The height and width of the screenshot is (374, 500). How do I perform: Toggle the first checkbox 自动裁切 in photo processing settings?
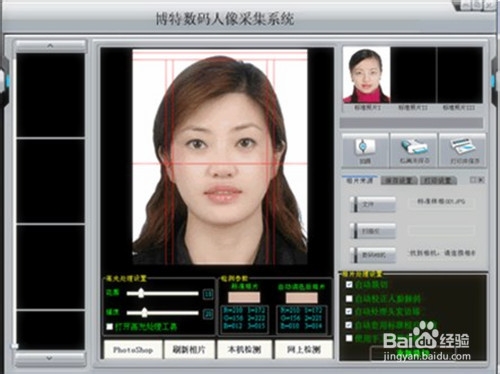(349, 284)
